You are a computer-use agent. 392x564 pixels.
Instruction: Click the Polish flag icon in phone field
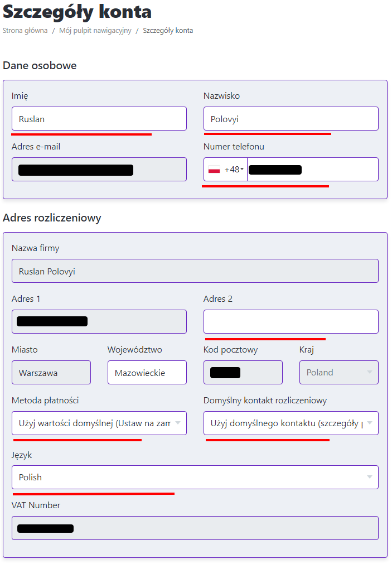click(x=214, y=170)
